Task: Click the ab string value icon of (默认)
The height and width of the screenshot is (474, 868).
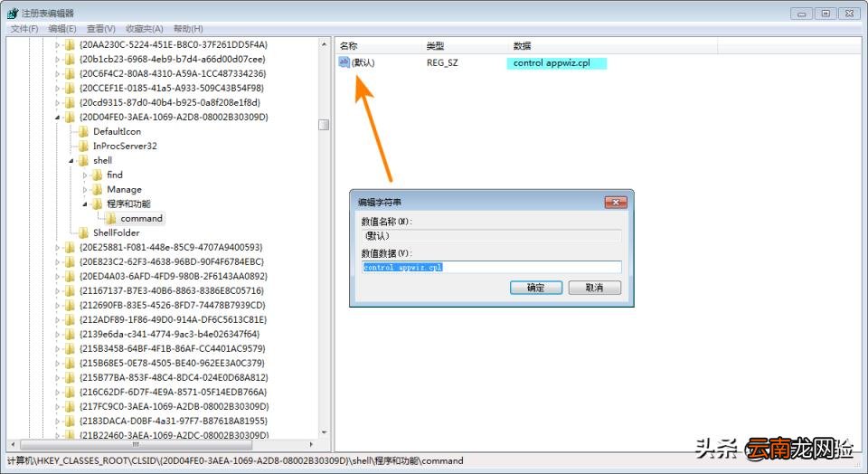Action: click(x=344, y=62)
